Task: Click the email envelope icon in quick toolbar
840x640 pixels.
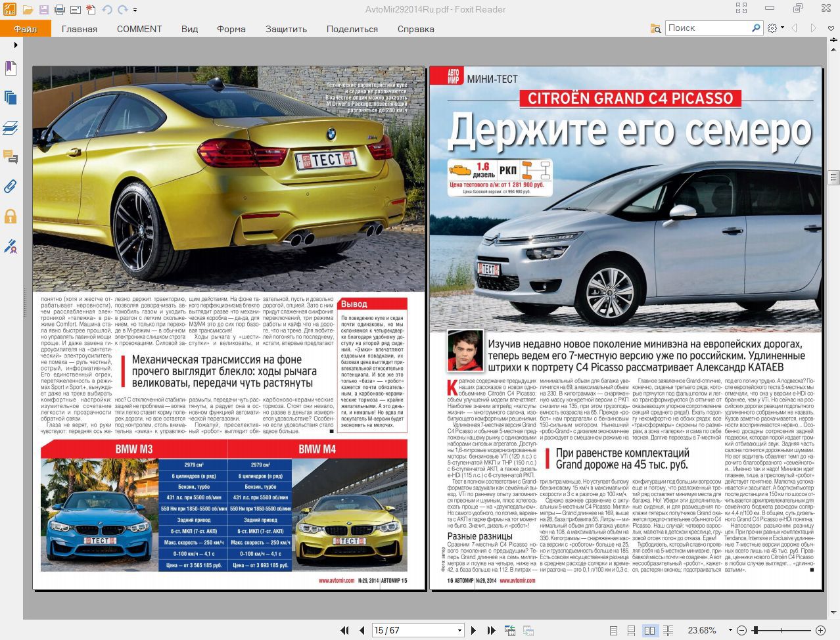Action: coord(75,10)
